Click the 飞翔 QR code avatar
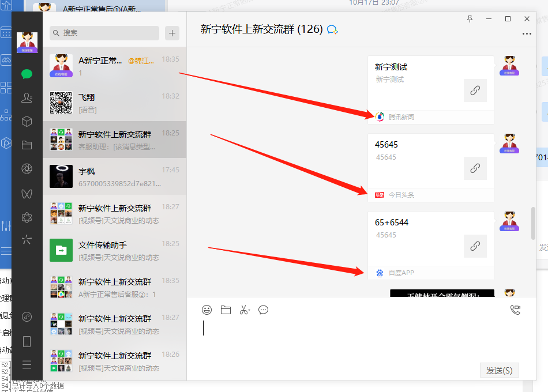Viewport: 548px width, 392px height. click(61, 103)
